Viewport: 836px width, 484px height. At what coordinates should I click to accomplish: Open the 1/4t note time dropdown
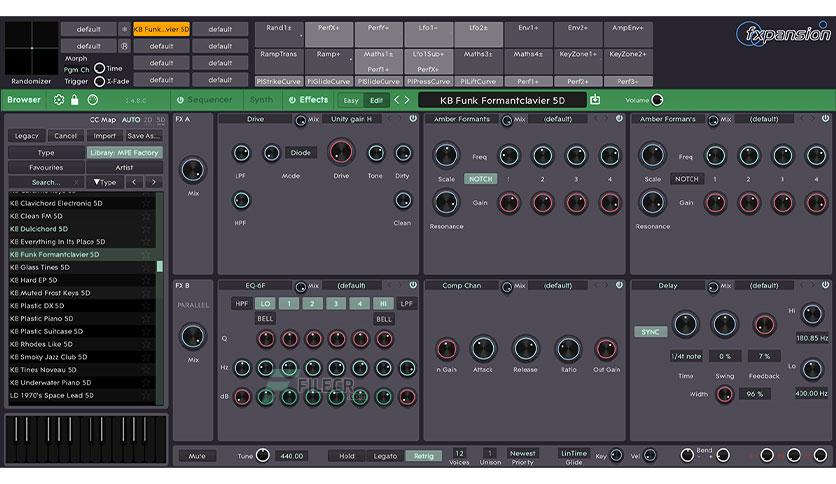click(x=686, y=356)
